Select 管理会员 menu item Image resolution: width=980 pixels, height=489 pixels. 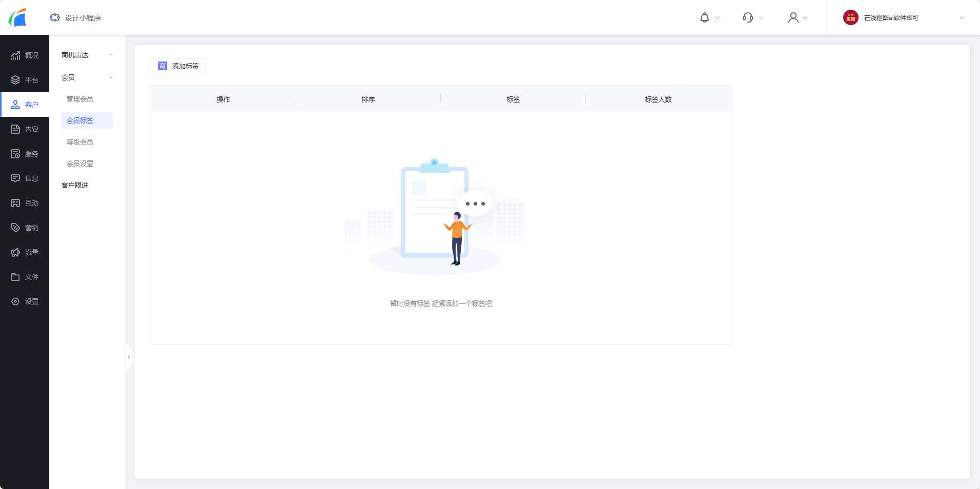click(x=80, y=99)
